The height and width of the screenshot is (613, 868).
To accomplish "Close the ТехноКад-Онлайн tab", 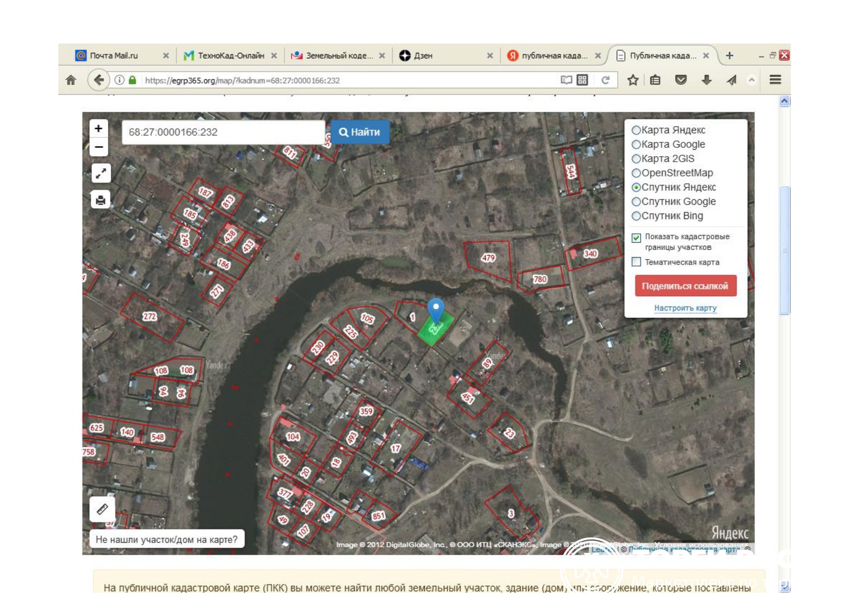I will click(274, 56).
